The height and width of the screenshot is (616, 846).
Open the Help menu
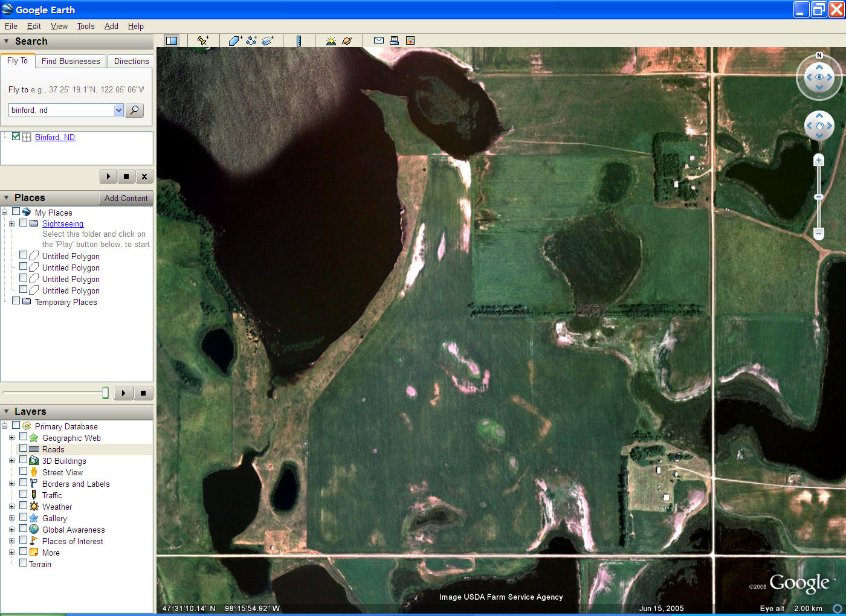(x=136, y=26)
